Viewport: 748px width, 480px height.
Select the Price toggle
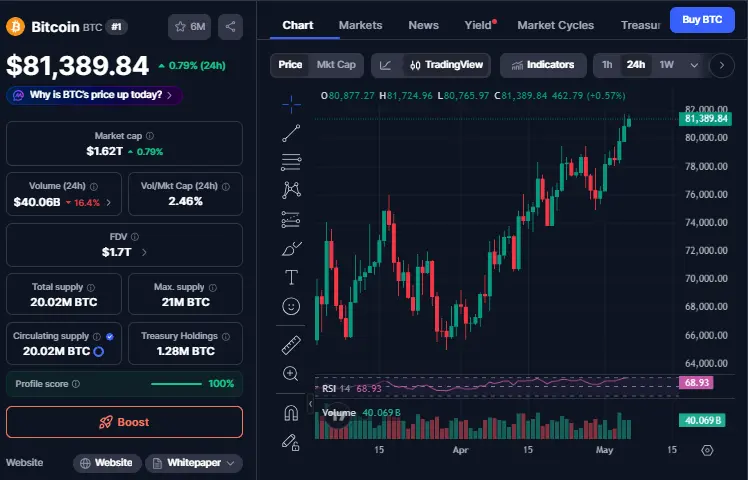point(290,65)
